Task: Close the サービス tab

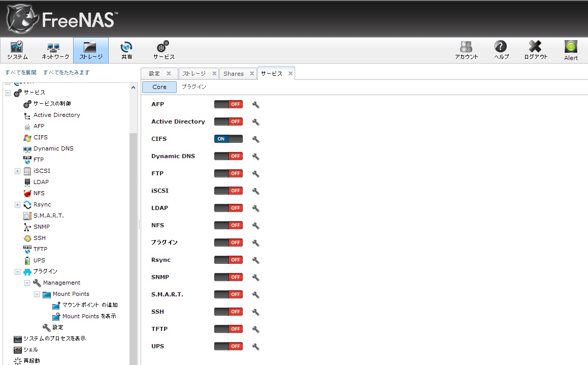Action: [x=290, y=74]
